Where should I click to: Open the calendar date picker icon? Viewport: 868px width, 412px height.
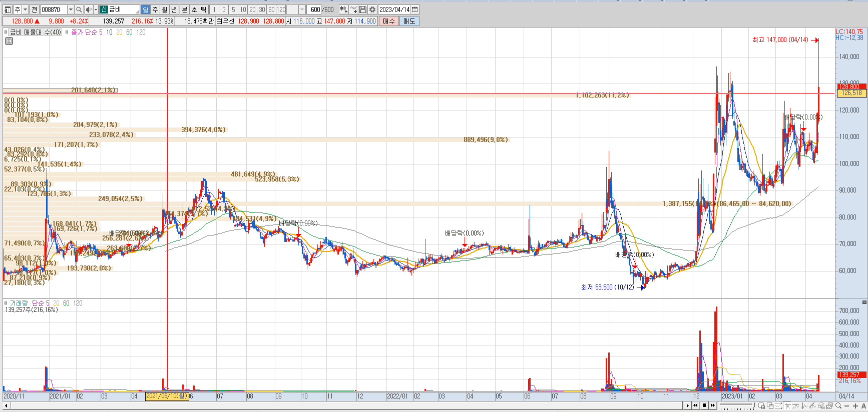tap(415, 9)
